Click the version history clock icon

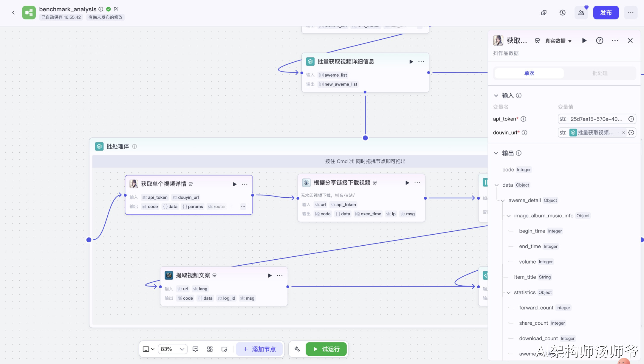coord(562,13)
